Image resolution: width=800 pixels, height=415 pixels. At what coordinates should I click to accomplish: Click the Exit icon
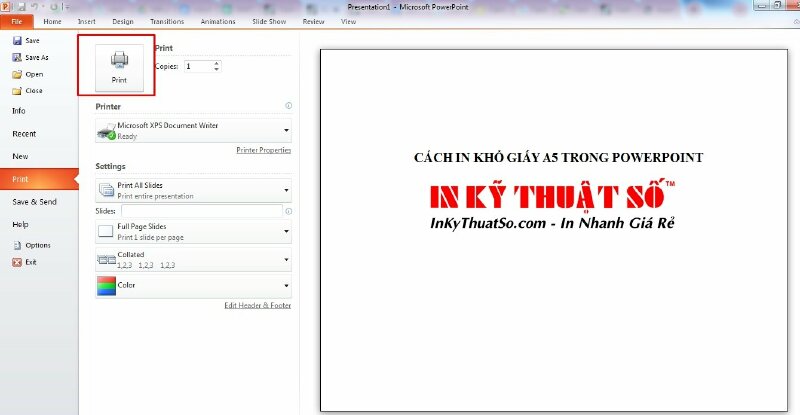(x=17, y=262)
